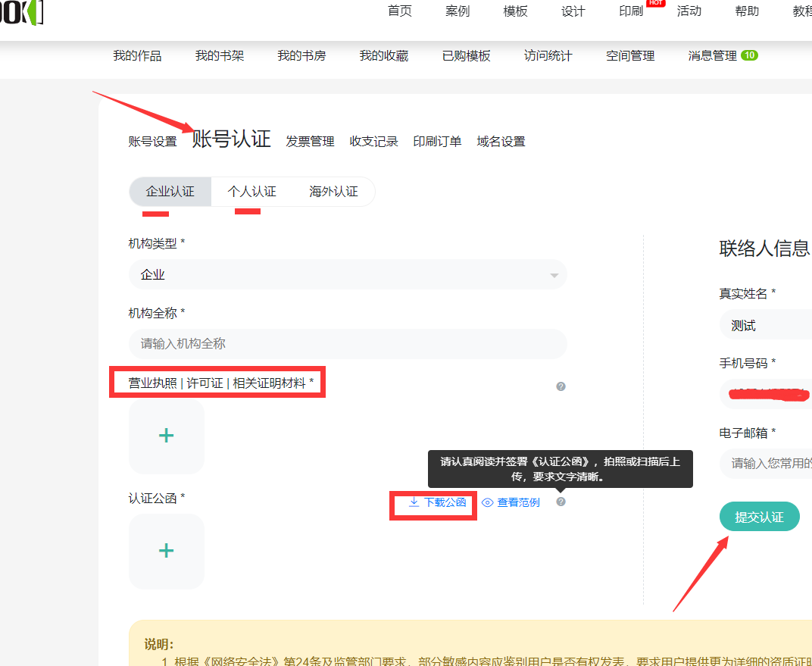Click the 查看范例 link

tap(511, 502)
